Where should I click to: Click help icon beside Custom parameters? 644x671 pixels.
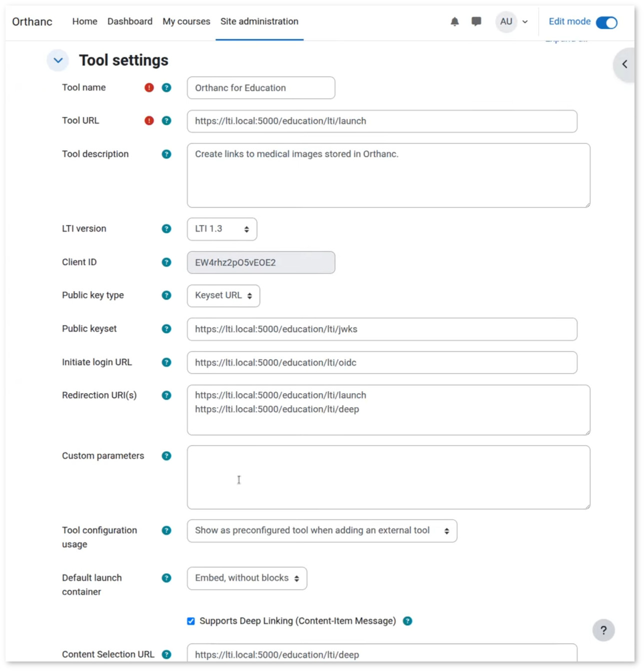pyautogui.click(x=167, y=456)
